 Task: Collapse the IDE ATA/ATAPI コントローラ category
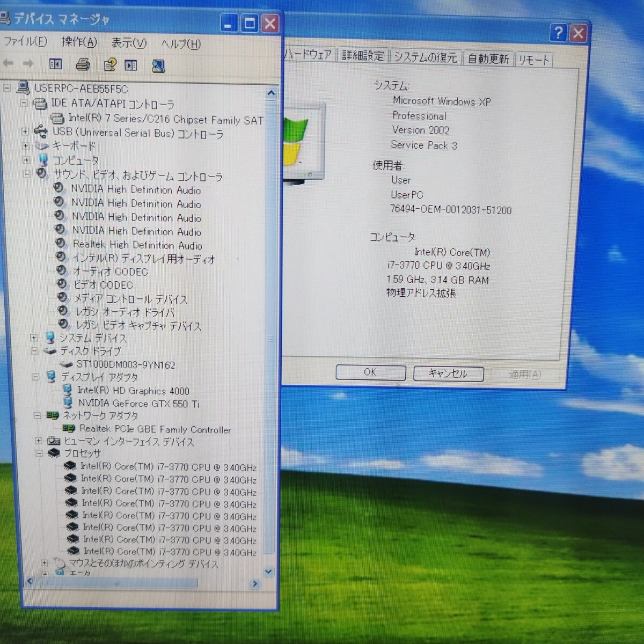pyautogui.click(x=24, y=103)
